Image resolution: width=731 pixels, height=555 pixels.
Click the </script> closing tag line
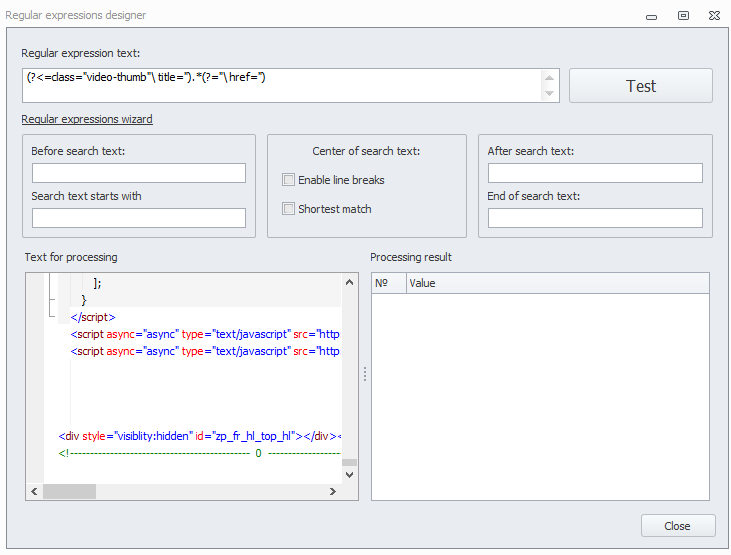(93, 317)
